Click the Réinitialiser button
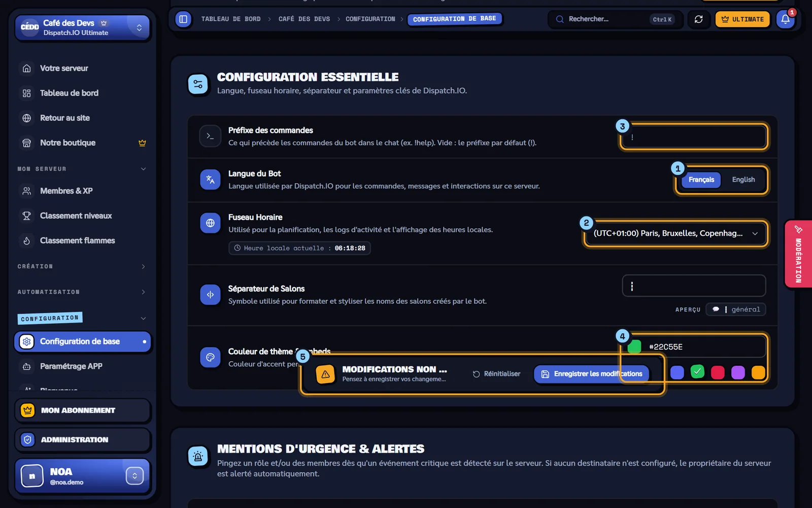This screenshot has height=508, width=812. pyautogui.click(x=496, y=374)
